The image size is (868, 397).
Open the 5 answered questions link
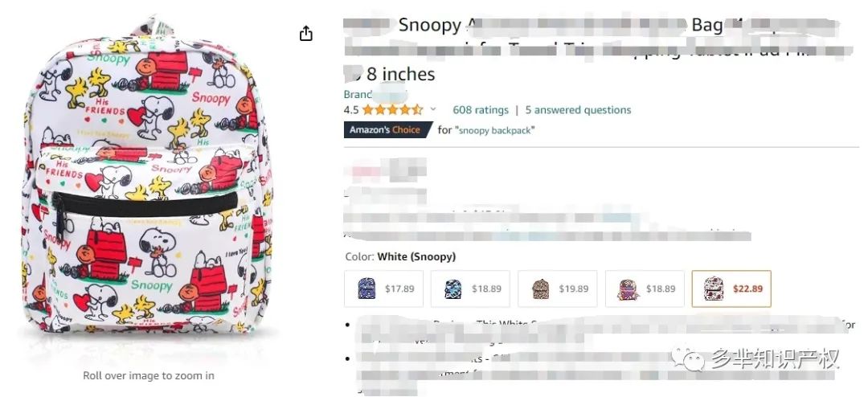578,109
